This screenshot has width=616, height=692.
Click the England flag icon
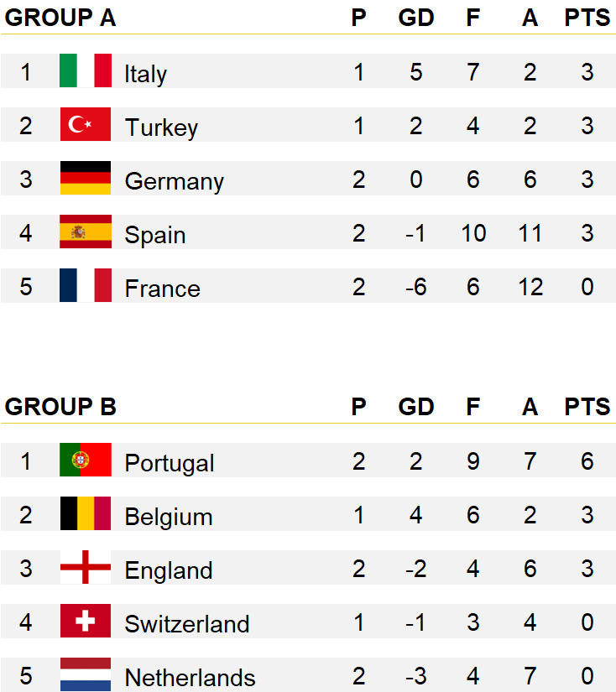point(86,567)
